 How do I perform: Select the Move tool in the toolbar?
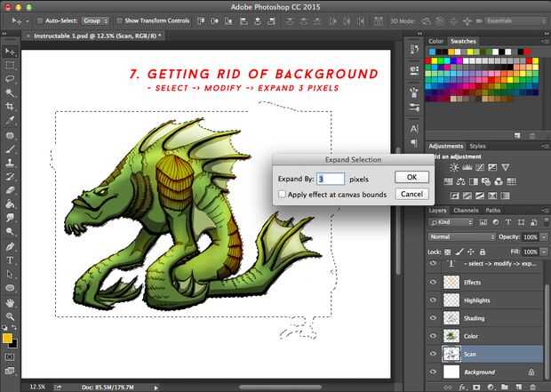10,51
